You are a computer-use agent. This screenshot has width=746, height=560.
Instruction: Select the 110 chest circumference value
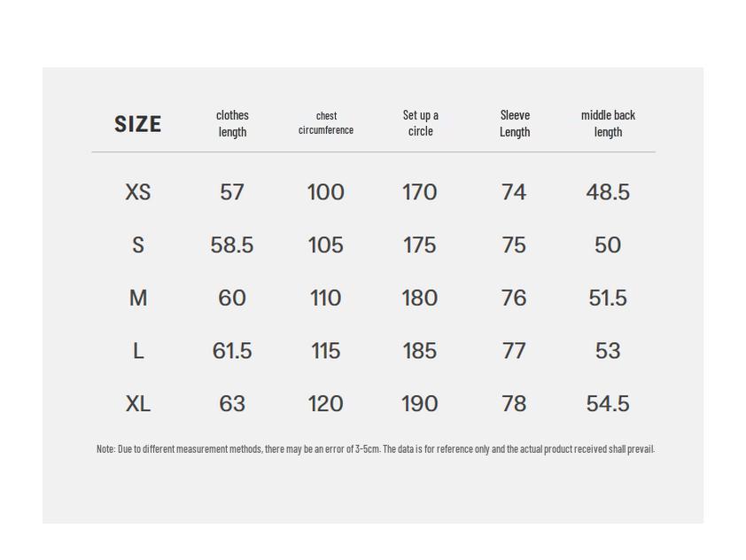pos(326,299)
